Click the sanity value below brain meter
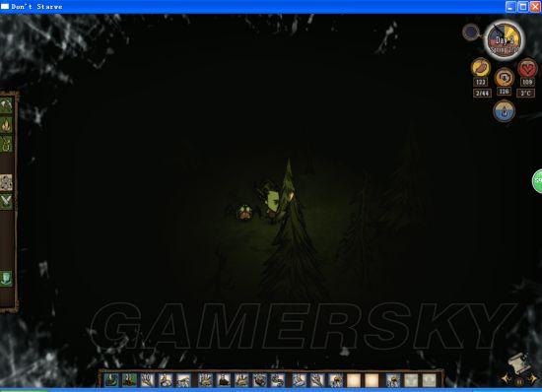Screen dimensions: 542x392 click(505, 92)
